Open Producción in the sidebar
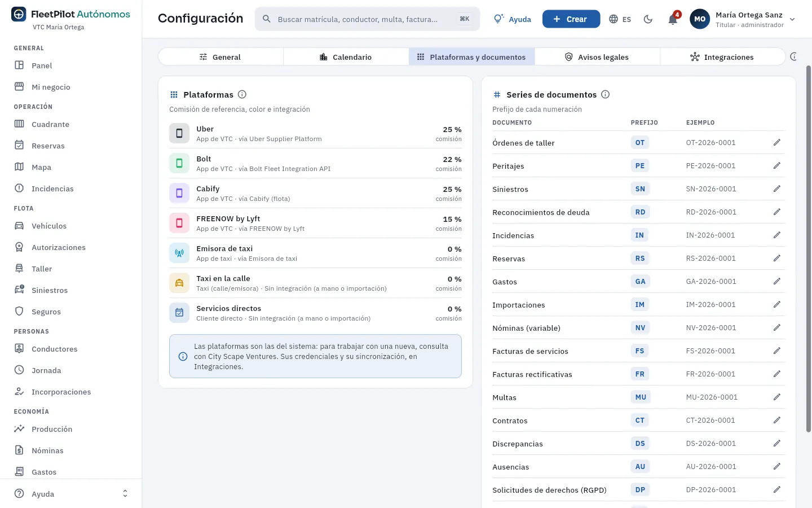The image size is (812, 508). (x=71, y=429)
